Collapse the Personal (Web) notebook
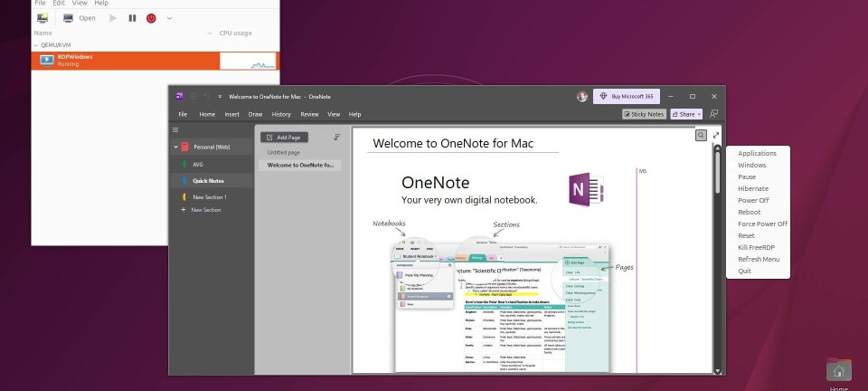Viewport: 868px width, 391px height. pyautogui.click(x=175, y=148)
